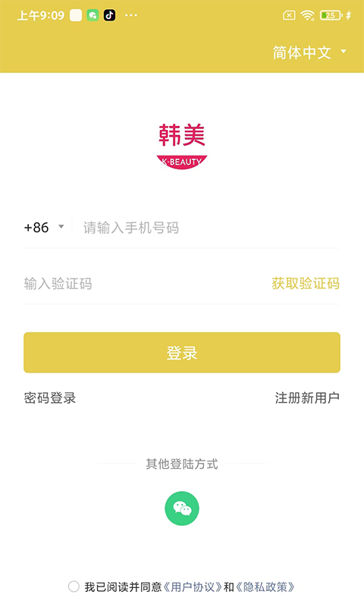364x607 pixels.
Task: Tap the battery indicator icon
Action: click(x=331, y=15)
